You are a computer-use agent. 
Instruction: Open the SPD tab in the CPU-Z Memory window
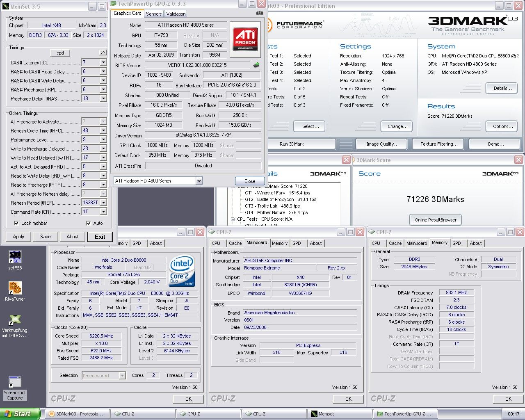pos(457,243)
